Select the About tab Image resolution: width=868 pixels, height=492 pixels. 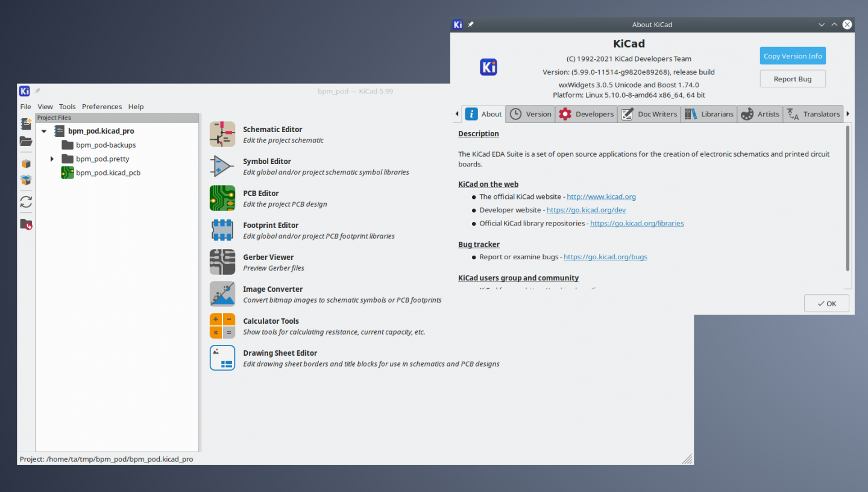click(x=484, y=114)
